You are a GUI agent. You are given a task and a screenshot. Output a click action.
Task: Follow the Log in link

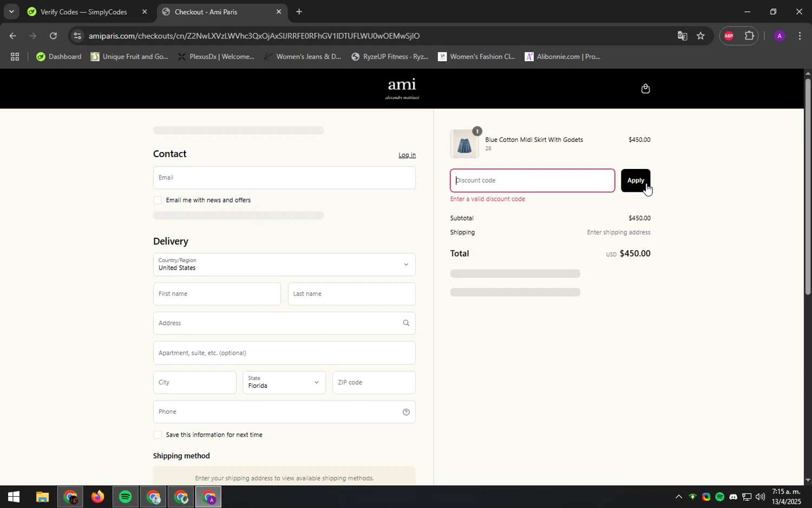click(x=407, y=155)
